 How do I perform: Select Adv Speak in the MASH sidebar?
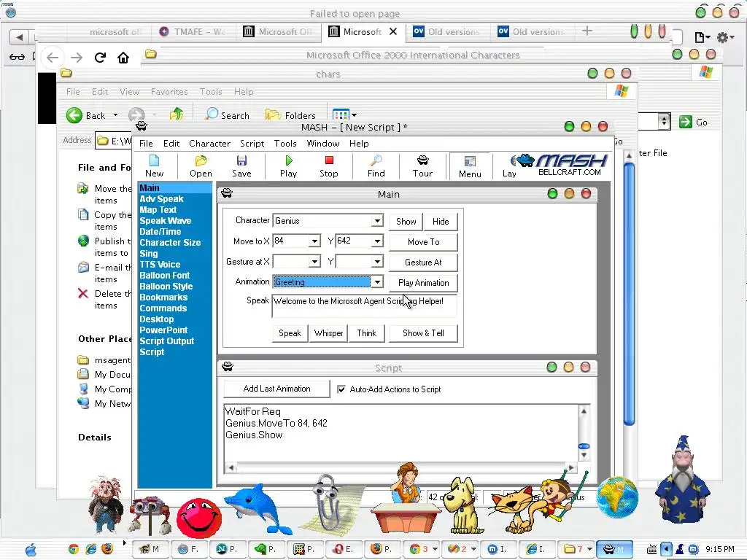tap(161, 199)
